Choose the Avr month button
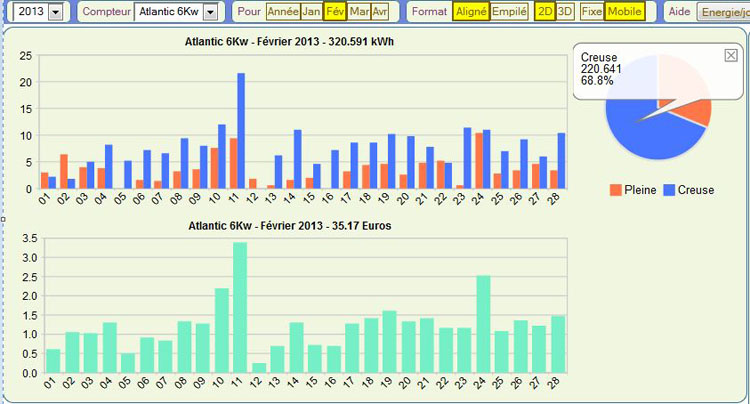 (380, 12)
